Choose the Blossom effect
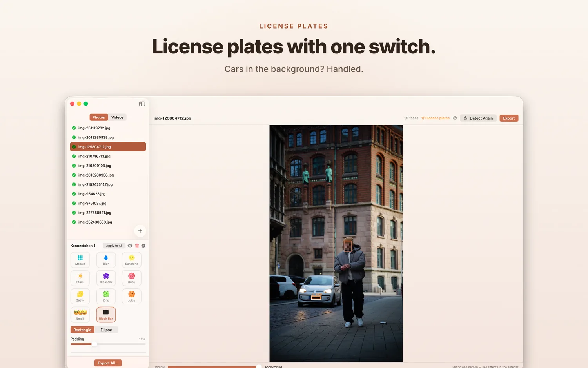The height and width of the screenshot is (368, 588). point(106,278)
